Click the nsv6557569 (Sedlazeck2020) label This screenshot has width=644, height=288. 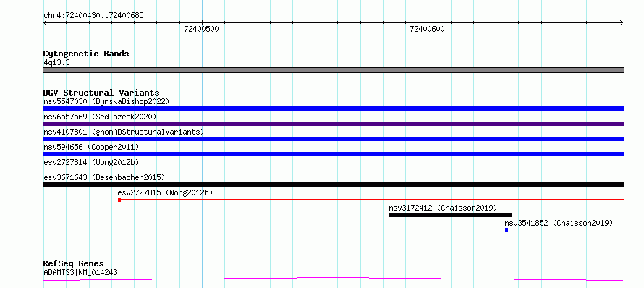100,117
